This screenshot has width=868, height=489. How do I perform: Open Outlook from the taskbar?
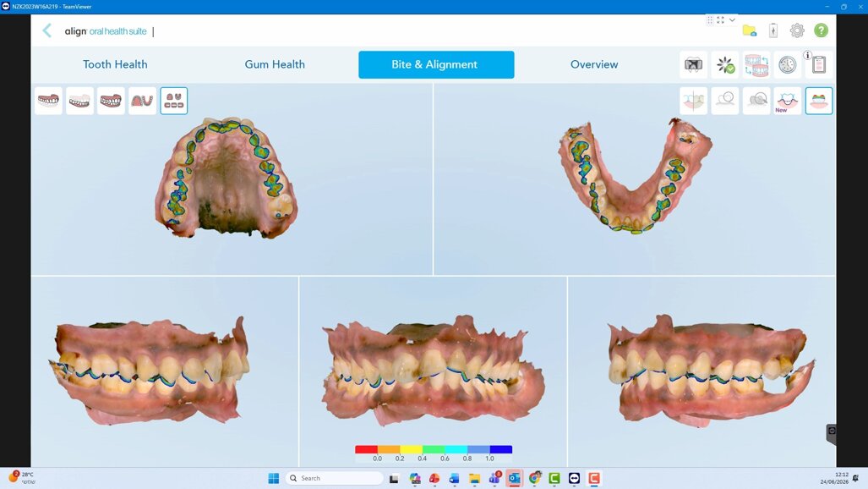point(514,478)
